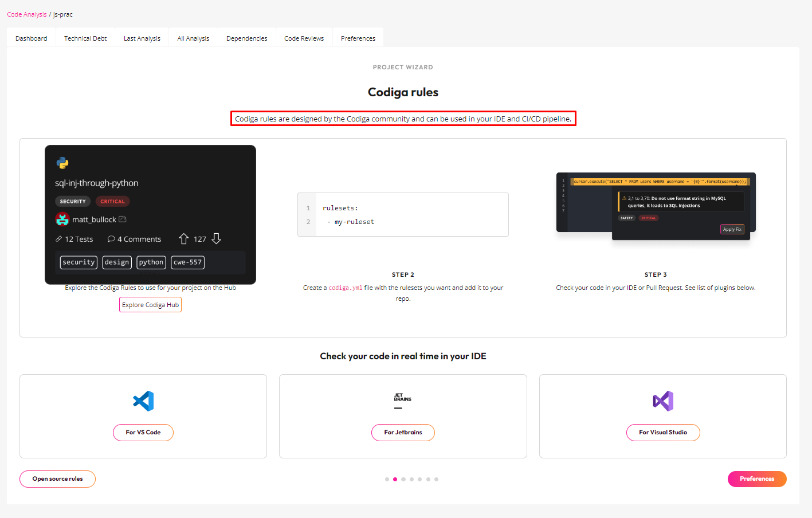
Task: Click the For Jetbrains button
Action: pos(403,433)
